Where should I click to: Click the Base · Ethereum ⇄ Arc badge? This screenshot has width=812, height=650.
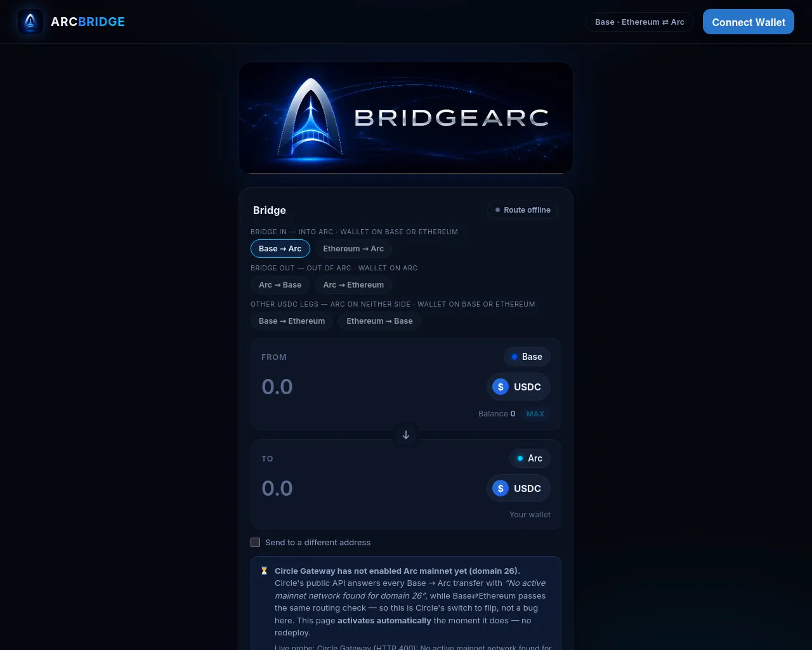(x=639, y=22)
